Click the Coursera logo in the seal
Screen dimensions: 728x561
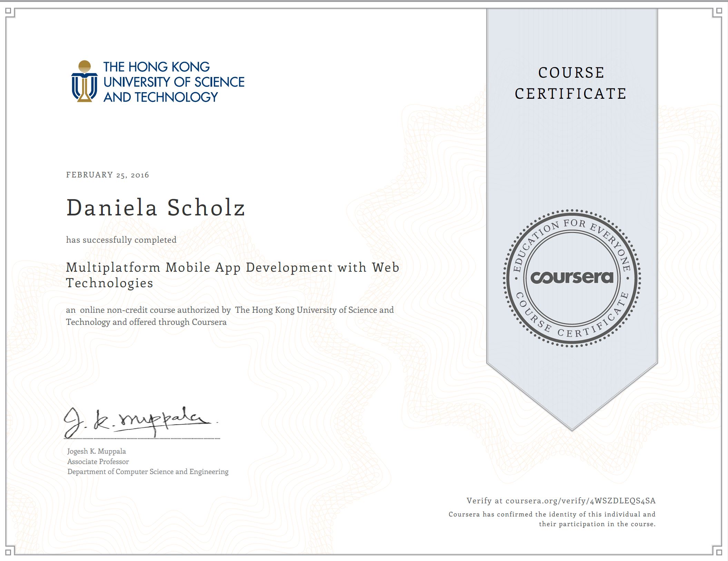click(572, 277)
